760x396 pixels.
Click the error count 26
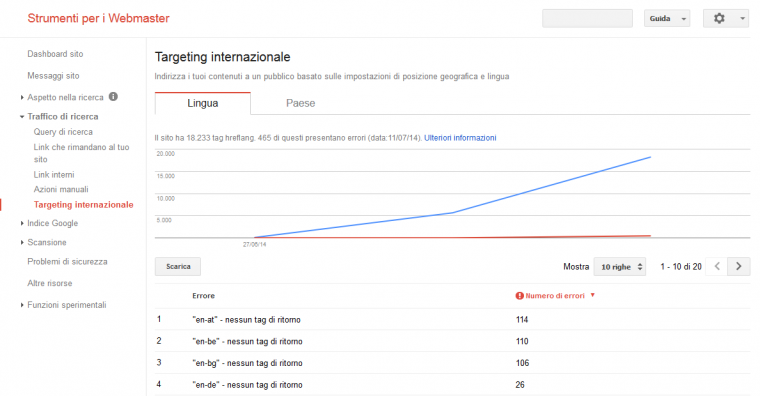click(520, 385)
